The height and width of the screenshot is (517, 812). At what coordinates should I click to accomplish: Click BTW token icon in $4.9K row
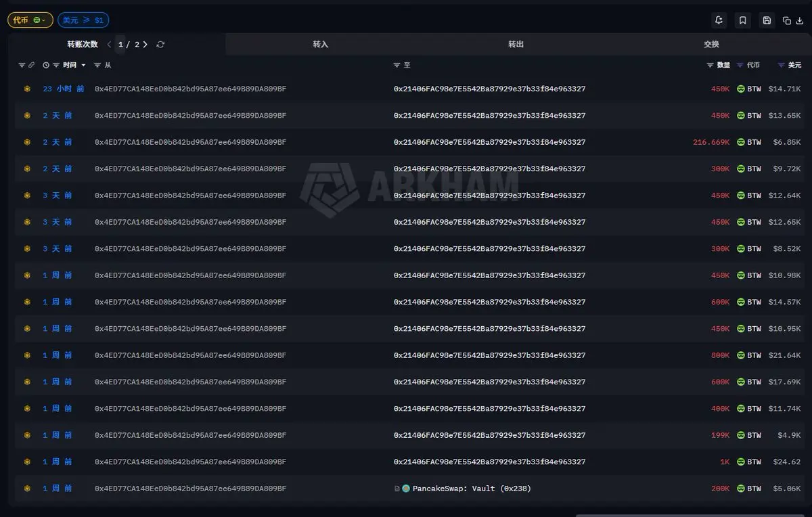741,435
